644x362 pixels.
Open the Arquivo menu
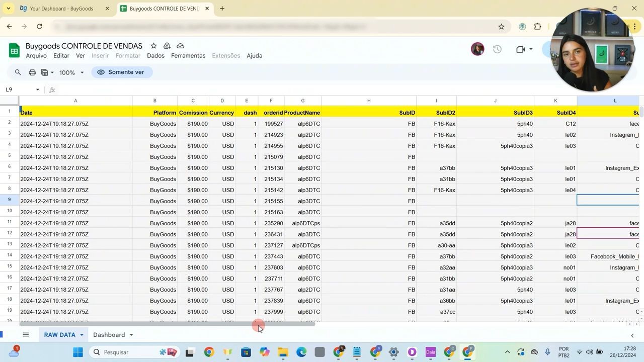36,56
